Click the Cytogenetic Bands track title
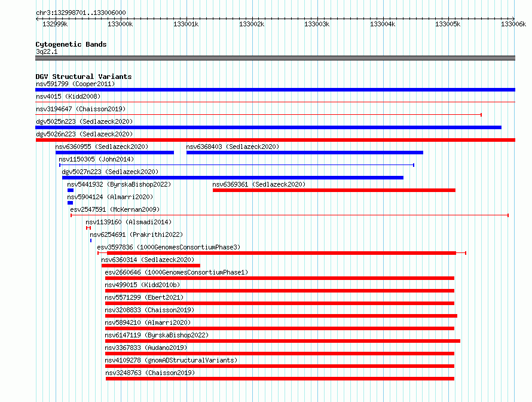Screen dimensions: 532x402 (x=71, y=44)
